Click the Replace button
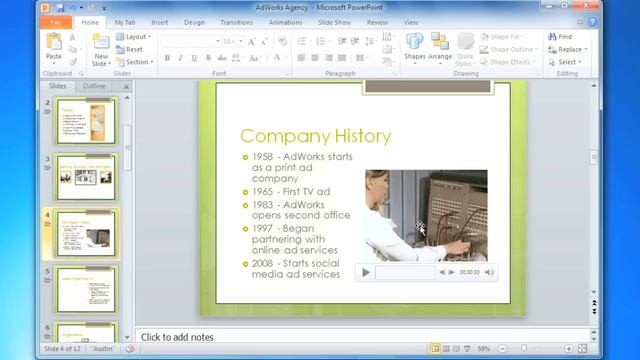640x360 pixels. coord(567,49)
